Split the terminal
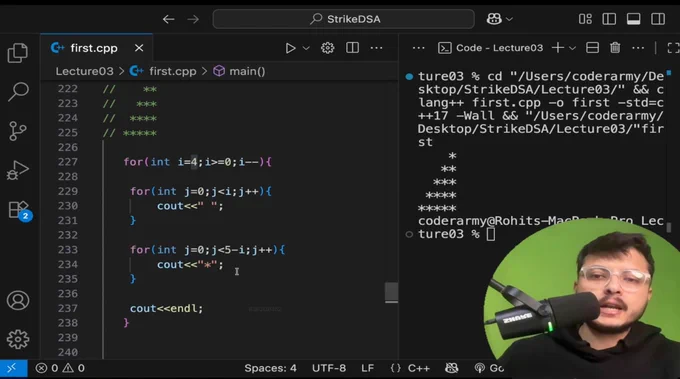 [592, 48]
